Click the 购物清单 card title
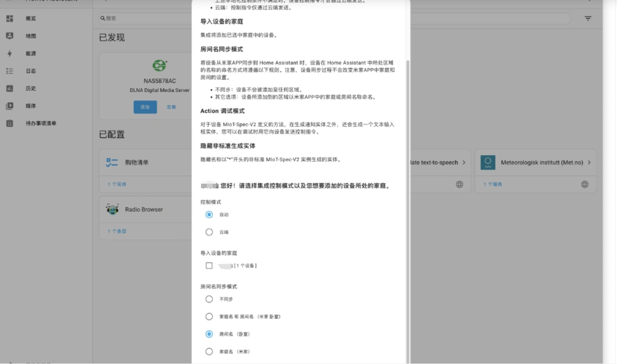 point(137,163)
